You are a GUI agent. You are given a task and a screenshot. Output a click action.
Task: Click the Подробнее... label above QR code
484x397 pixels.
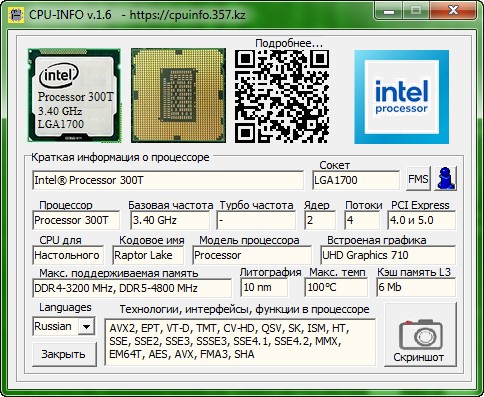[x=289, y=43]
